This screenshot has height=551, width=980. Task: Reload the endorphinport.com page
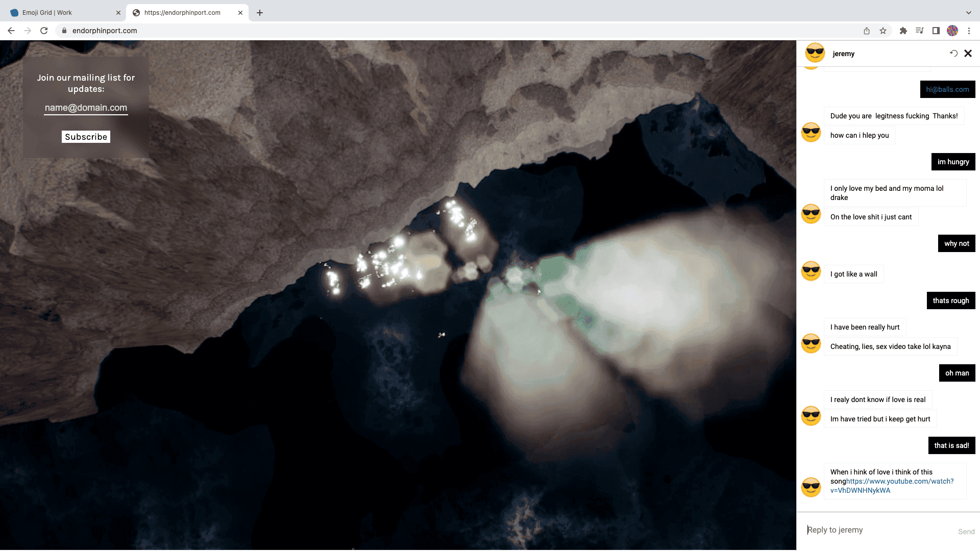pos(44,31)
